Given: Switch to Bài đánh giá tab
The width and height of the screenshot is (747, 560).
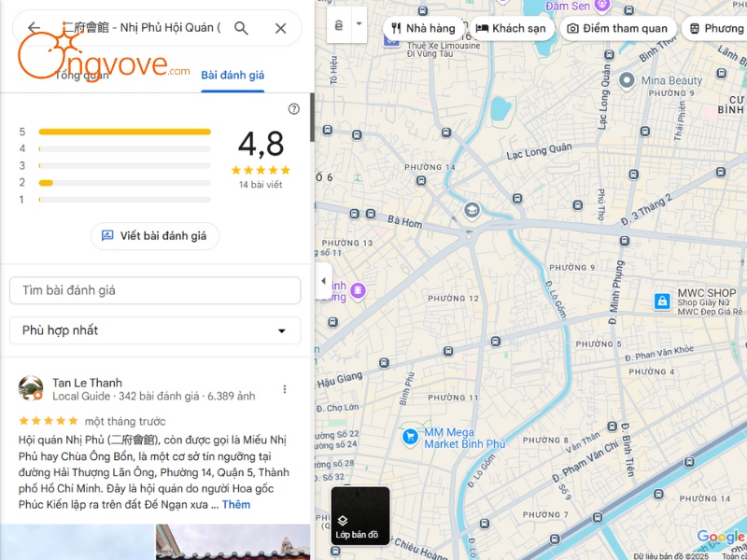Looking at the screenshot, I should 233,76.
